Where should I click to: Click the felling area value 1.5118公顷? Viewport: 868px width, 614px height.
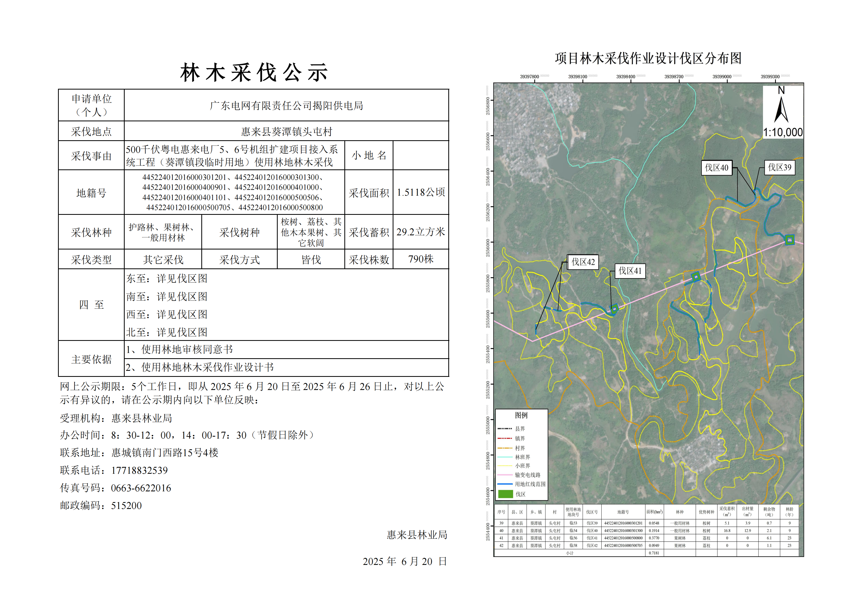(421, 192)
